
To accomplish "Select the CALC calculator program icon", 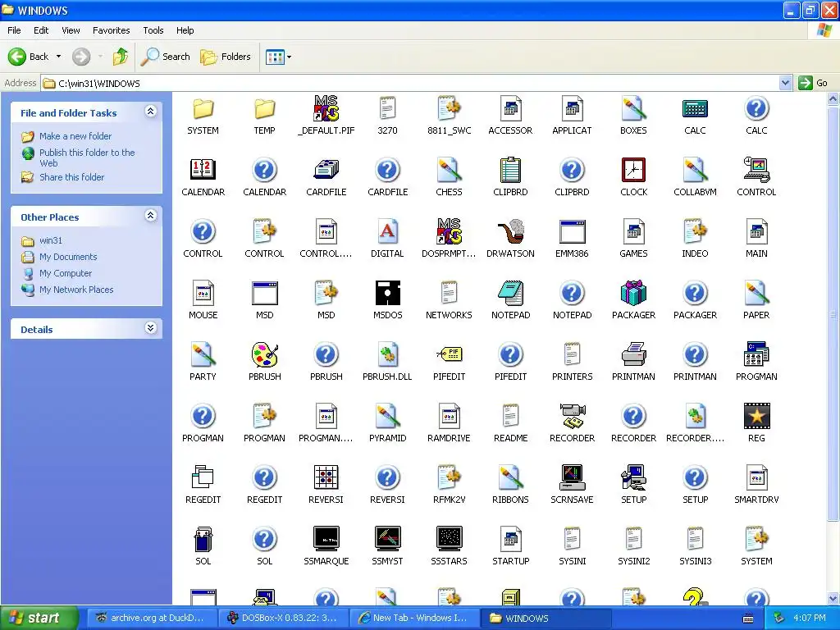I will coord(695,109).
